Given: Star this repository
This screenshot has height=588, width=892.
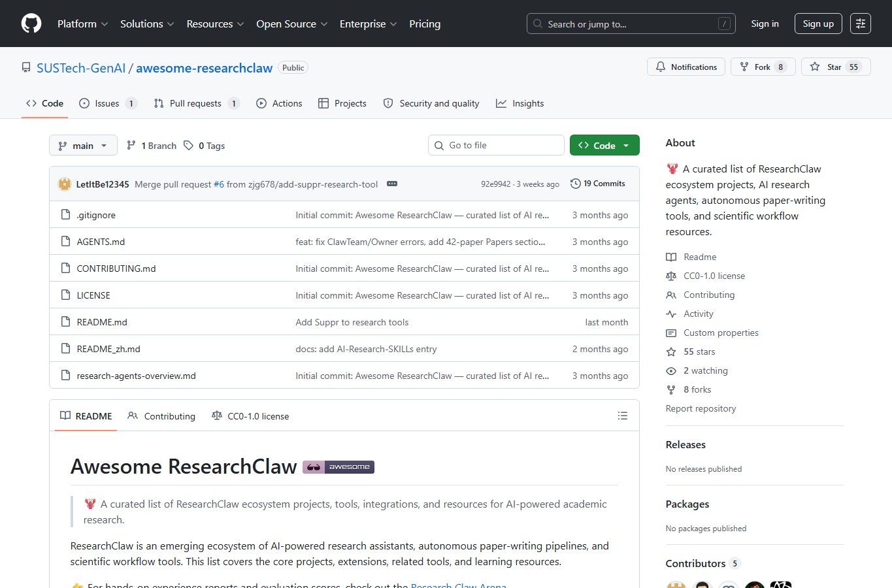Looking at the screenshot, I should 836,67.
